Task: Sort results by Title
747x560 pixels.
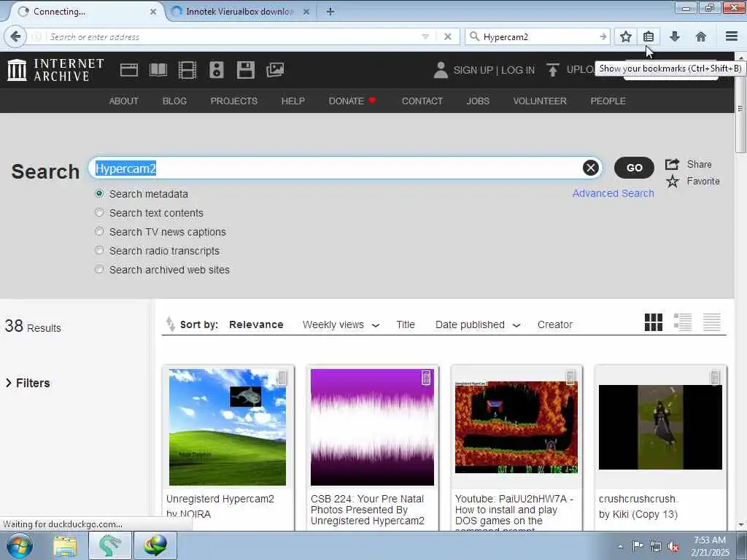Action: coord(406,324)
